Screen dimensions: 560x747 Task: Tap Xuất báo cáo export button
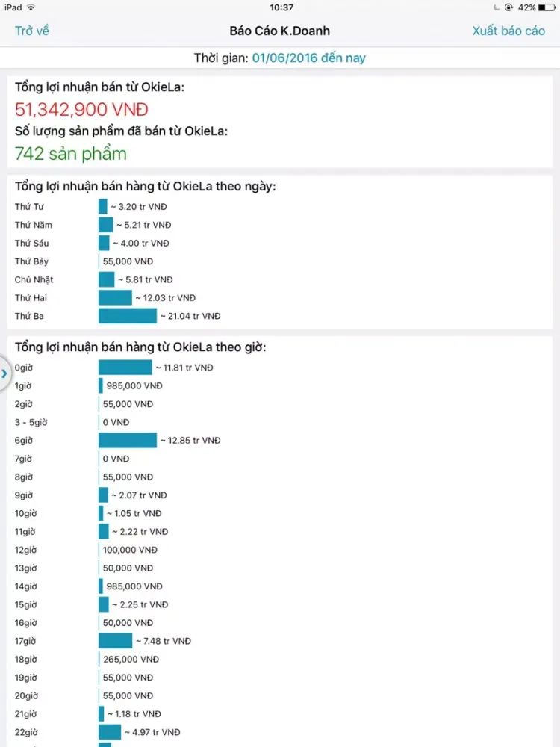[x=508, y=31]
